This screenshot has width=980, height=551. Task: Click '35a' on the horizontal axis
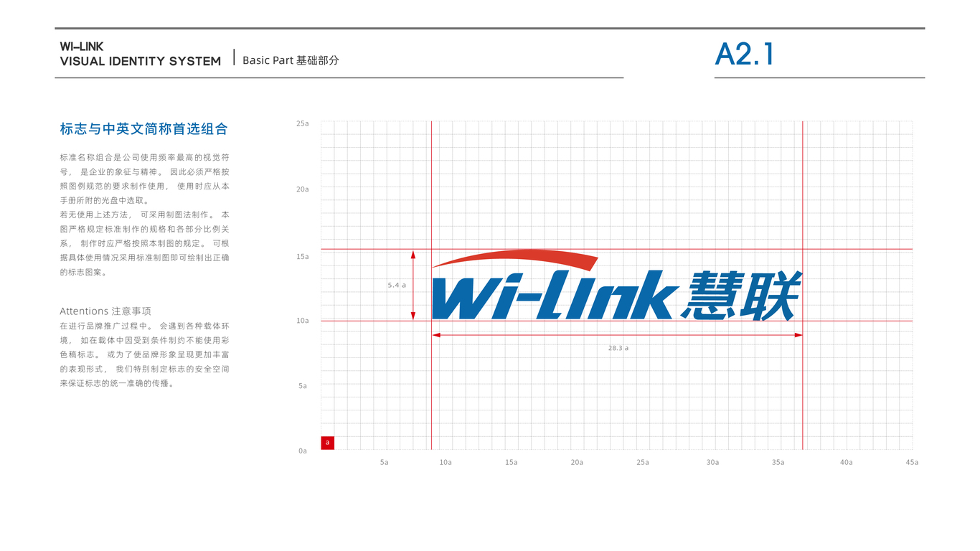click(x=778, y=463)
